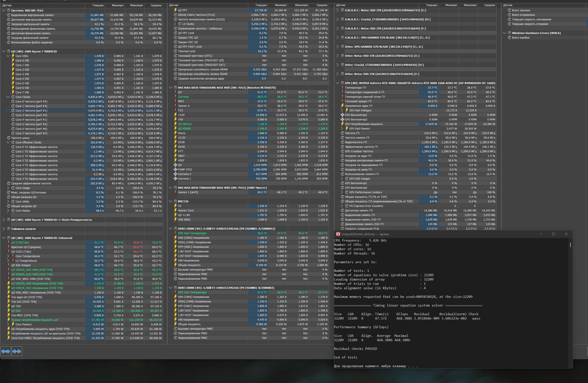This screenshot has height=383, width=588.
Task: Click the clock icon beside Infinity Fabric Частота
Action: point(175,15)
